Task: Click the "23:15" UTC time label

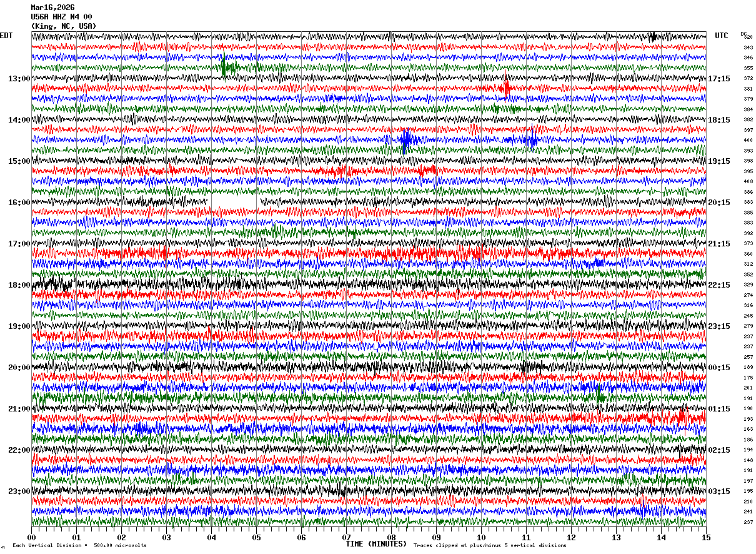Action: 719,326
